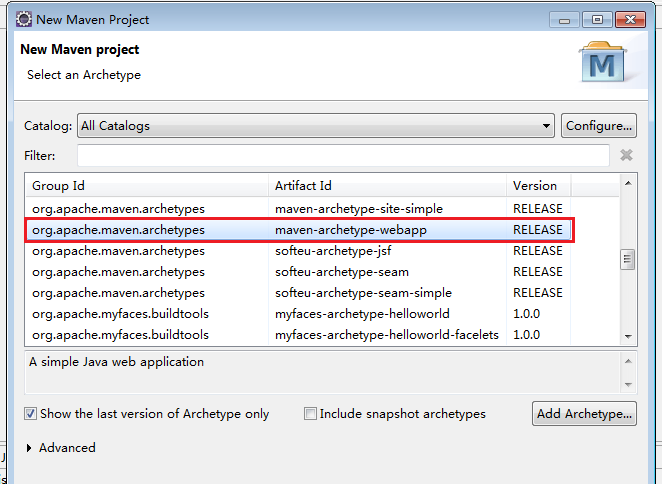This screenshot has height=486, width=662.
Task: Click the clear filter X icon
Action: pyautogui.click(x=626, y=155)
